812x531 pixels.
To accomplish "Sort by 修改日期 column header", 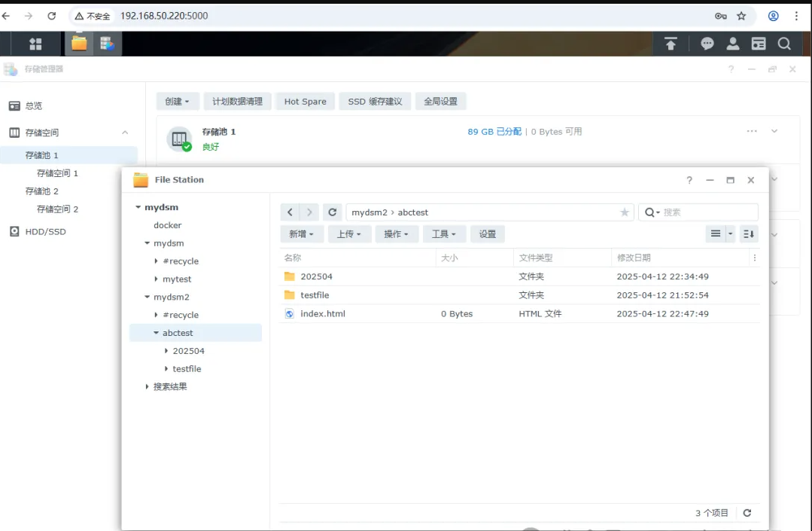I will pyautogui.click(x=680, y=258).
